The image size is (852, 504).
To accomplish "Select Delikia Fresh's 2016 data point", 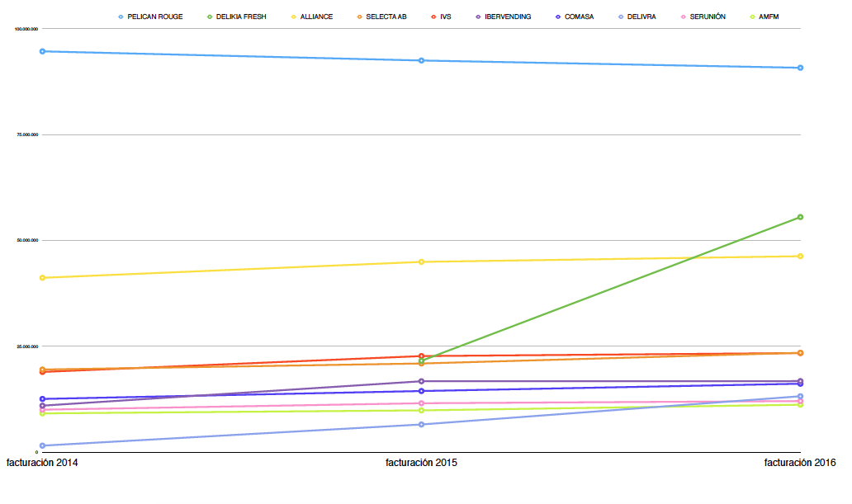I will 800,217.
